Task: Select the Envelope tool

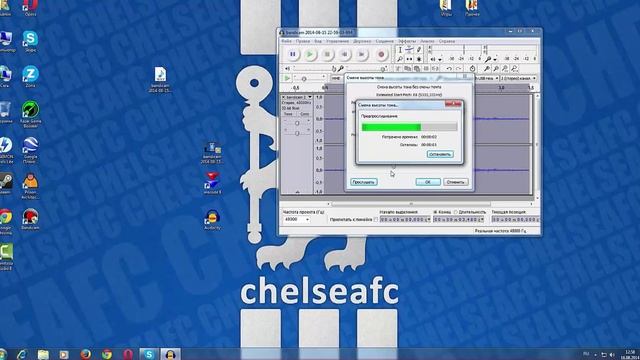Action: tap(409, 49)
